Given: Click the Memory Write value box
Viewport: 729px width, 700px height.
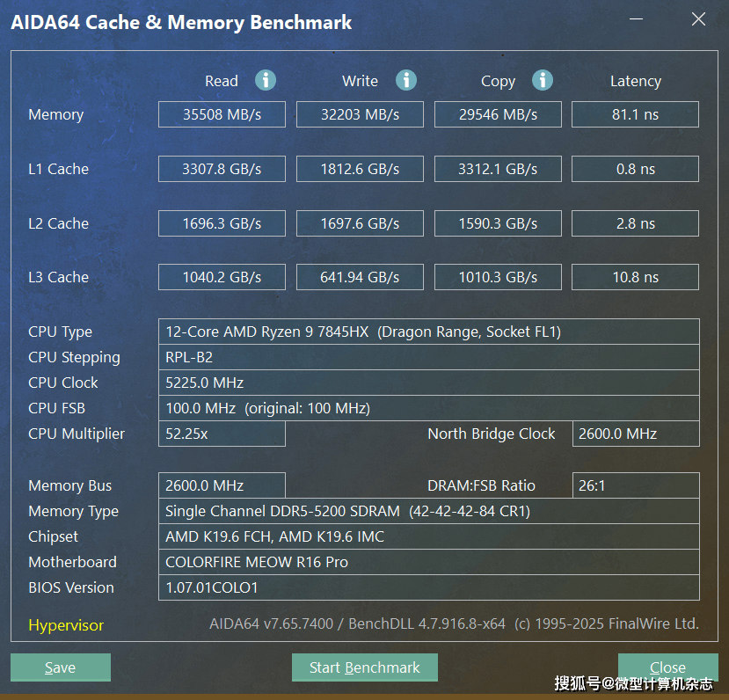Looking at the screenshot, I should point(360,114).
